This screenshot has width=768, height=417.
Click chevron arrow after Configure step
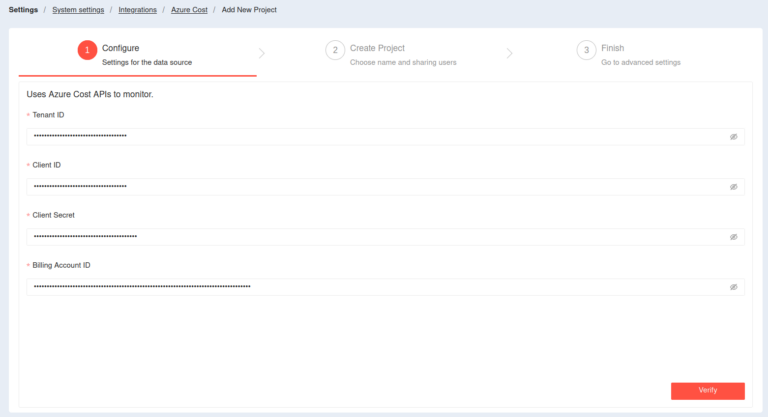pos(263,53)
